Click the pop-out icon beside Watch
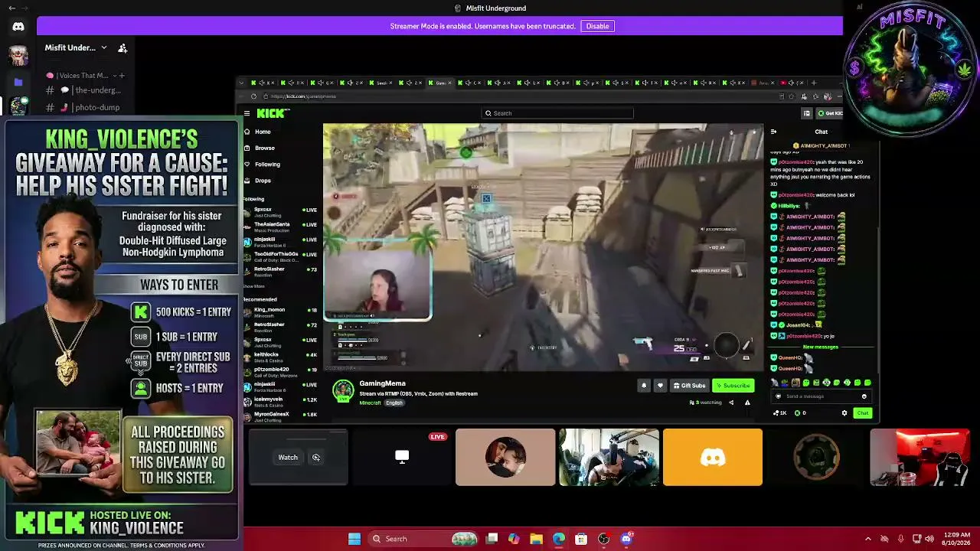This screenshot has height=551, width=980. [x=315, y=458]
